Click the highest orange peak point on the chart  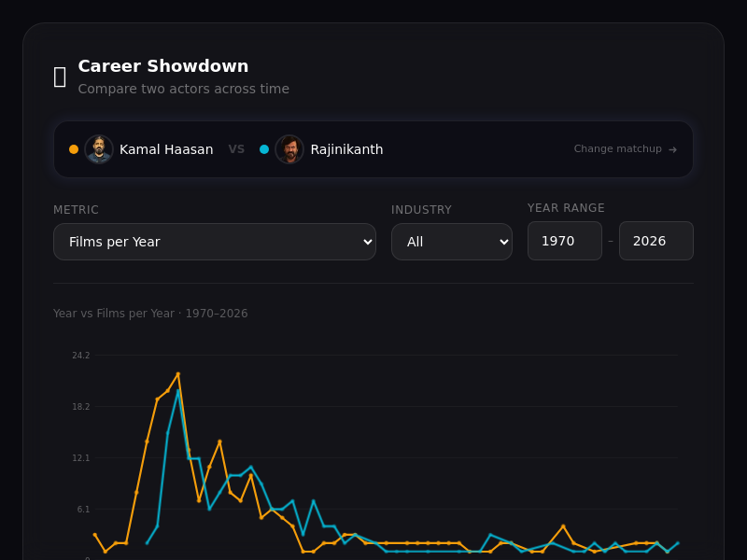[178, 374]
